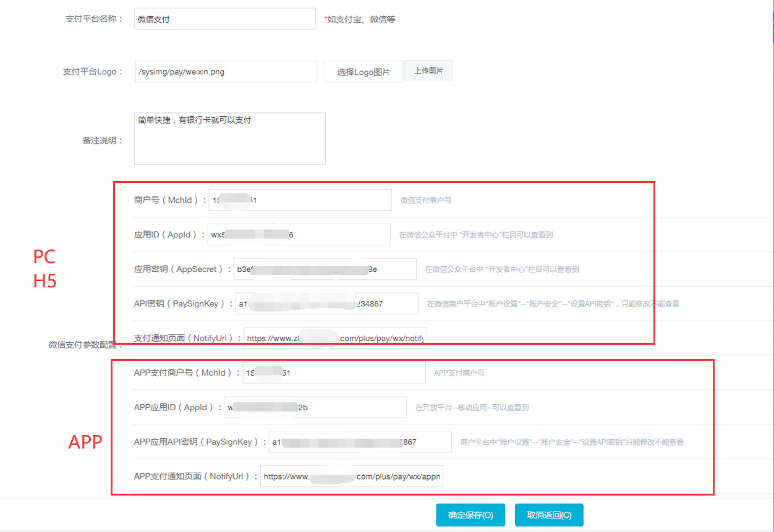
Task: Click the 取消返回(C) button
Action: (x=548, y=515)
